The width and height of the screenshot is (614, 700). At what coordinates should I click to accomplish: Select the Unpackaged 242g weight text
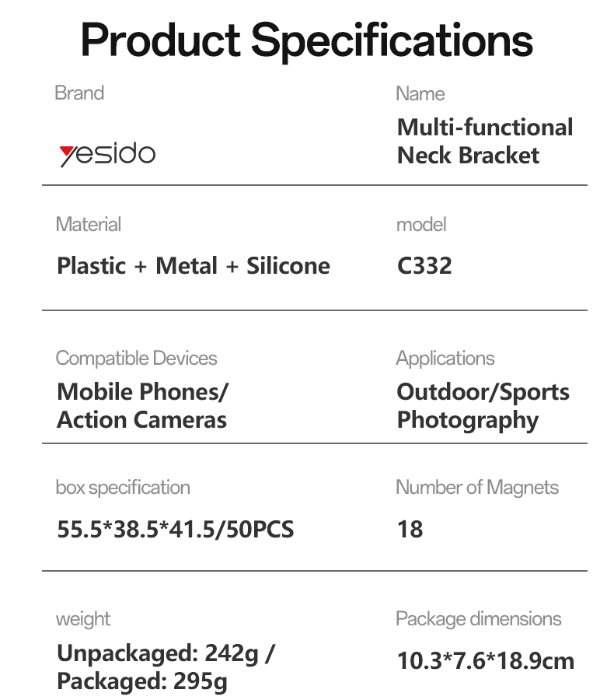coord(166,653)
